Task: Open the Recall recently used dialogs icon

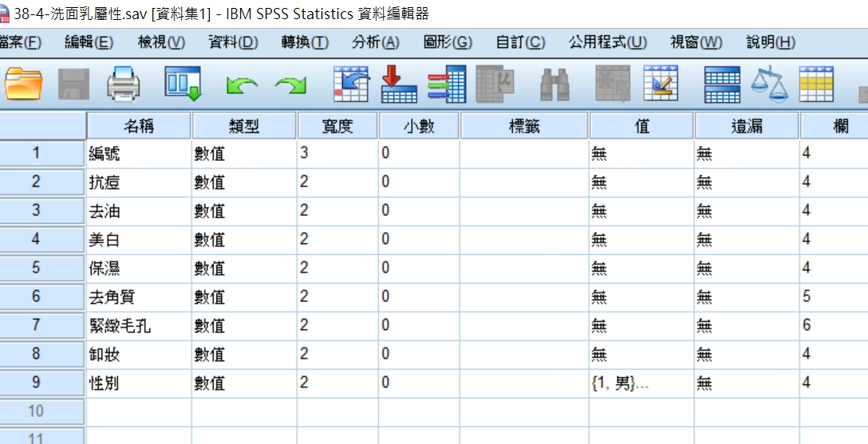Action: click(183, 83)
